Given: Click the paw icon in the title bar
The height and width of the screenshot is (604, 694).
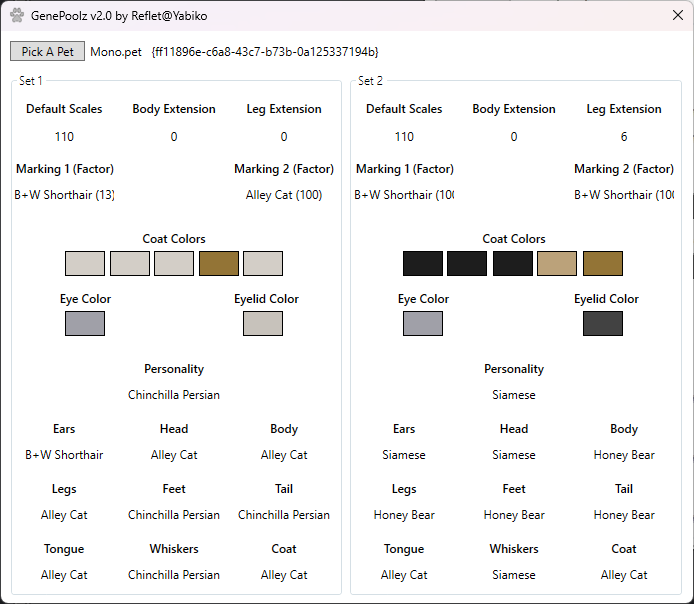Looking at the screenshot, I should coord(17,15).
